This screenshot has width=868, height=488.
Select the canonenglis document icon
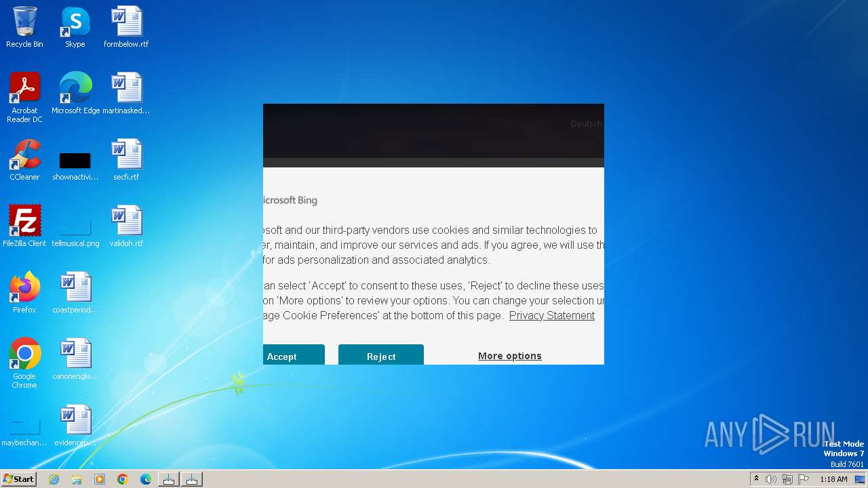75,359
